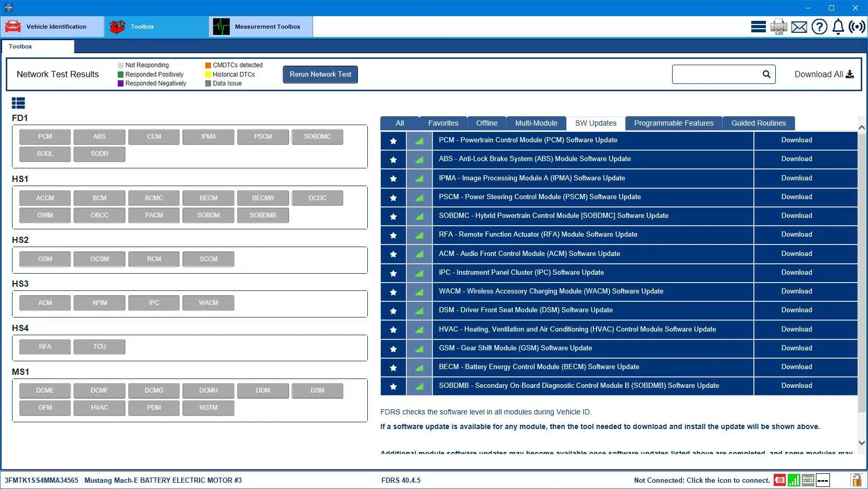This screenshot has width=868, height=489.
Task: Click the VIN 3FMTK1SS4MMA34565 in status bar
Action: [x=42, y=480]
